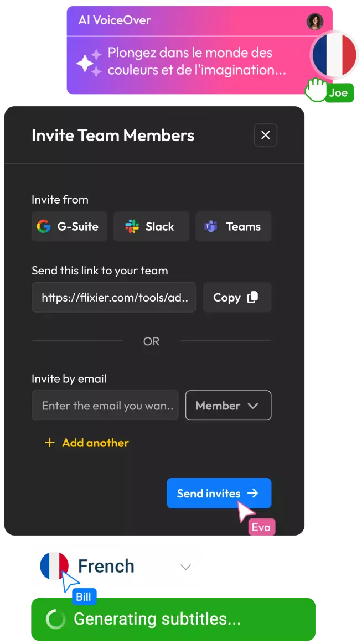Click the Google G-Suite logo icon

44,226
